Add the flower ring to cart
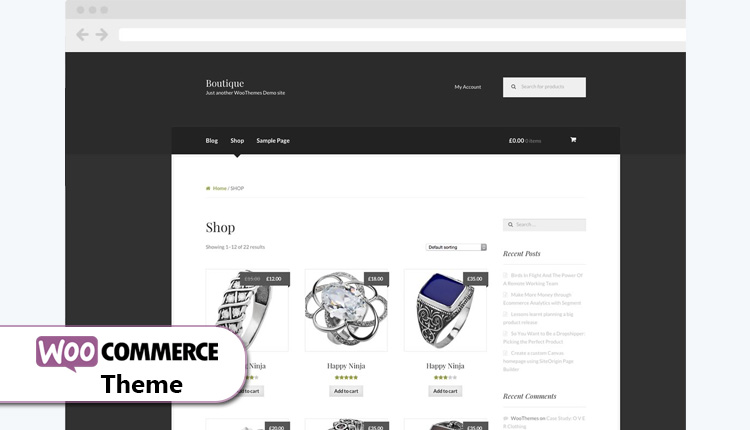Viewport: 750px width, 430px height. (346, 391)
